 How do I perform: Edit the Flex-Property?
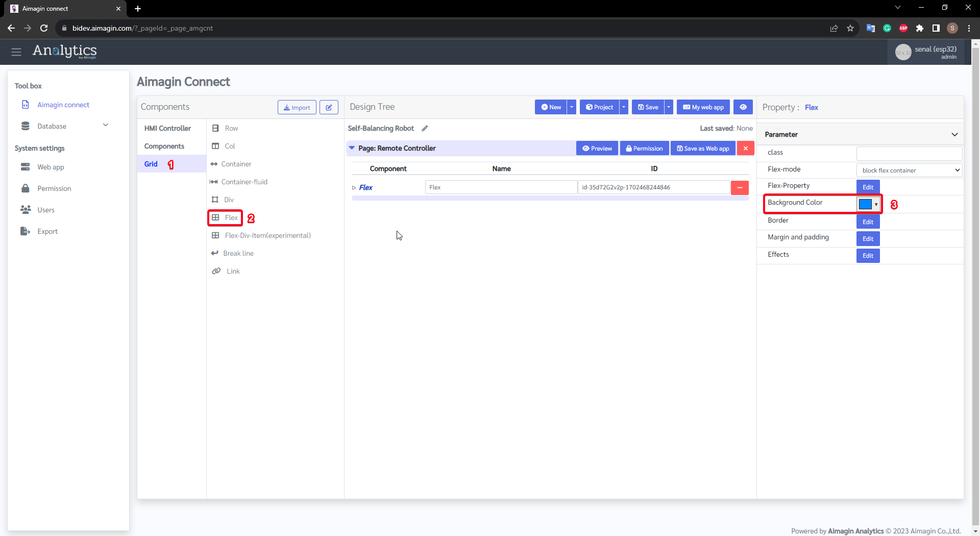[x=868, y=187]
